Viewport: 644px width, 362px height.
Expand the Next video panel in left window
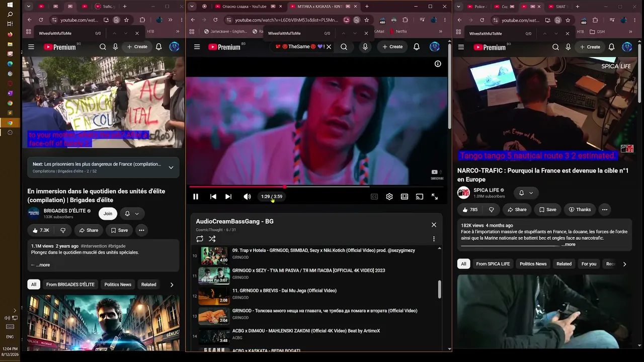point(171,167)
